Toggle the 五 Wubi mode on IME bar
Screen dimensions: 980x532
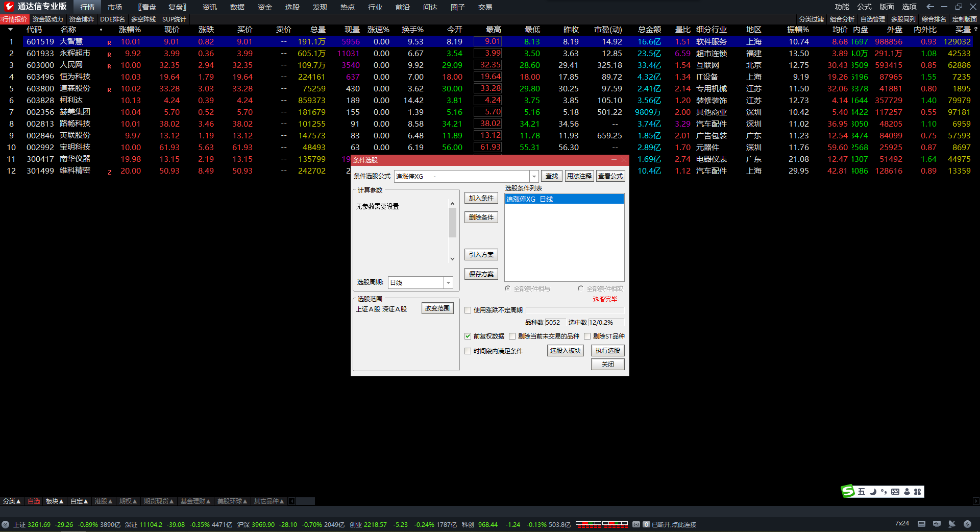(x=861, y=492)
